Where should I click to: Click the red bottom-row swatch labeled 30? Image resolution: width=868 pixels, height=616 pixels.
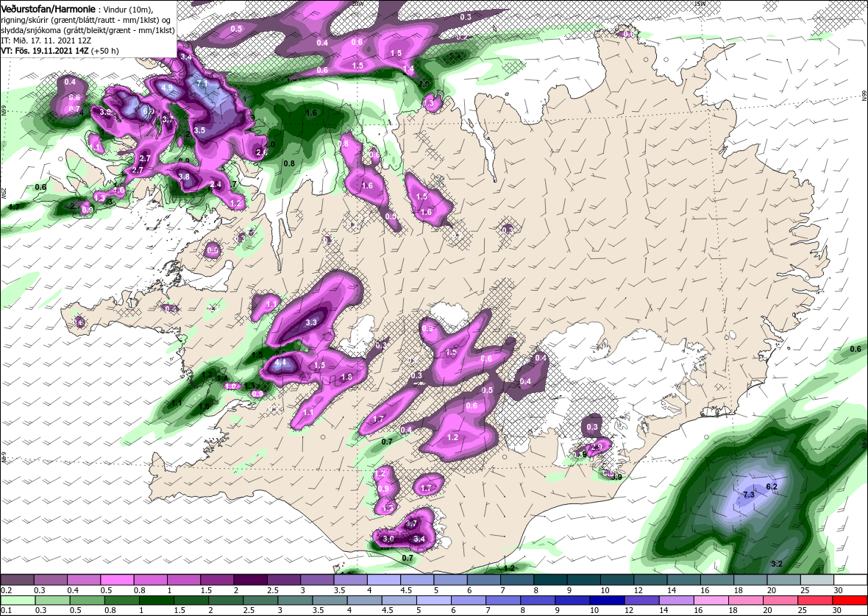[850, 601]
